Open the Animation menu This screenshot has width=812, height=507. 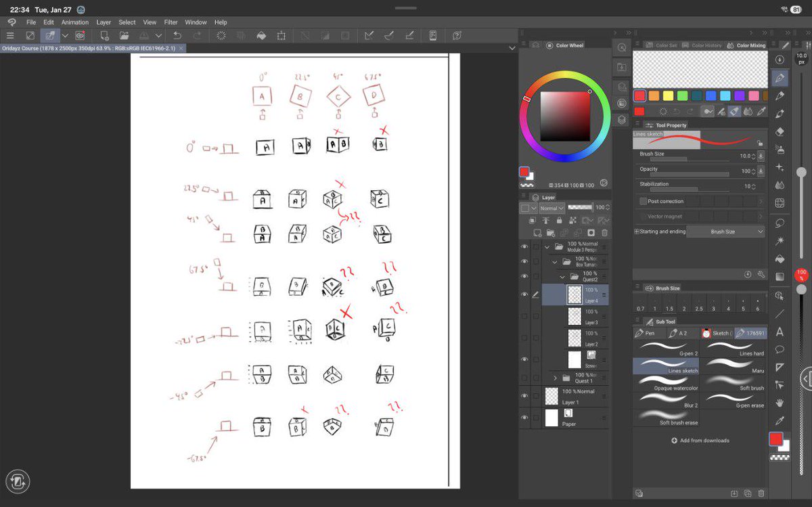[75, 22]
